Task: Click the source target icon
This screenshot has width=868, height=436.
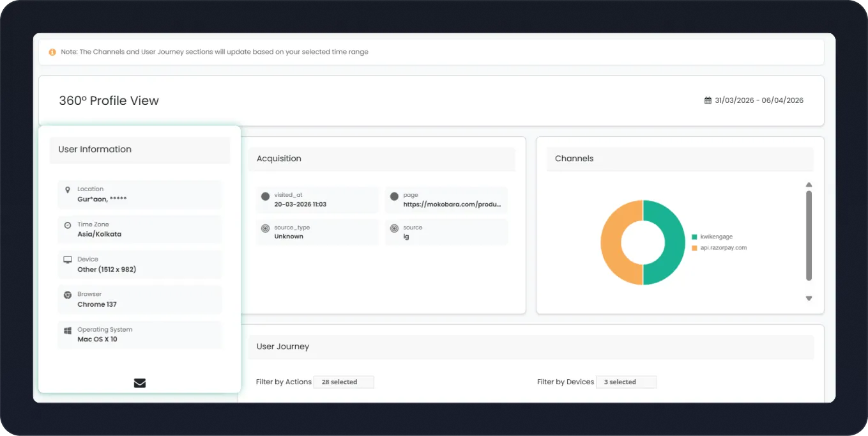Action: point(394,228)
